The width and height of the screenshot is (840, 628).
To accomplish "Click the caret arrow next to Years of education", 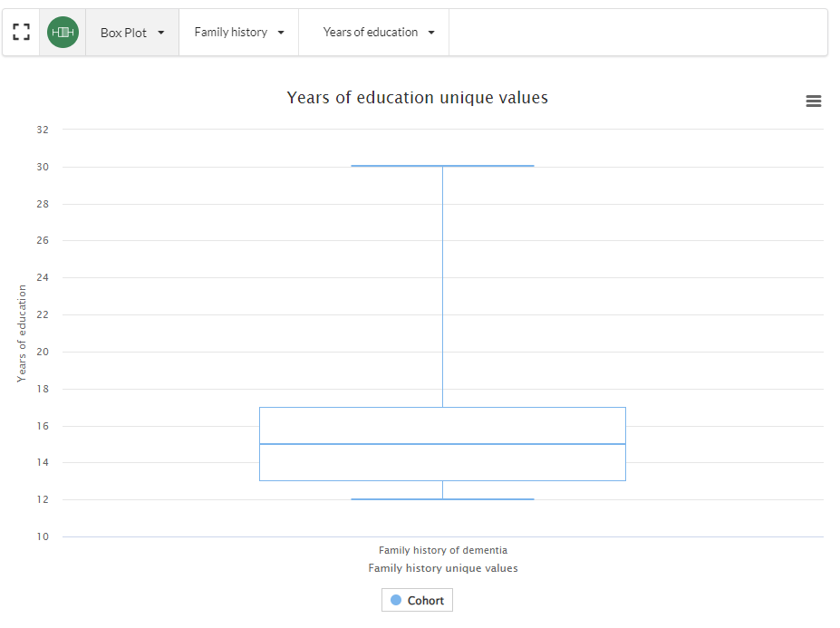I will (x=431, y=33).
